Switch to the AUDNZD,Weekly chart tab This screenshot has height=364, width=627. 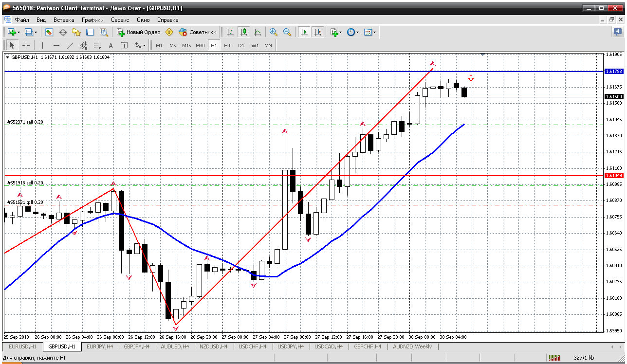pos(412,347)
